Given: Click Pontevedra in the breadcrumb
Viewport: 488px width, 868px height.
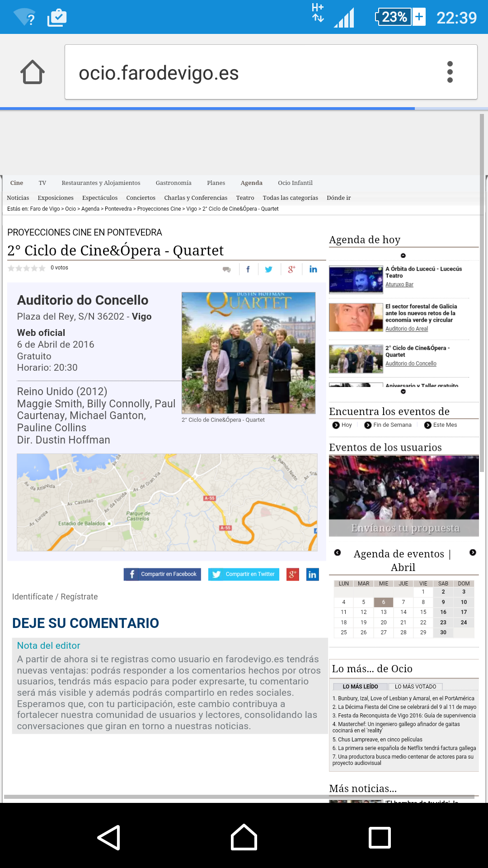Looking at the screenshot, I should point(118,209).
